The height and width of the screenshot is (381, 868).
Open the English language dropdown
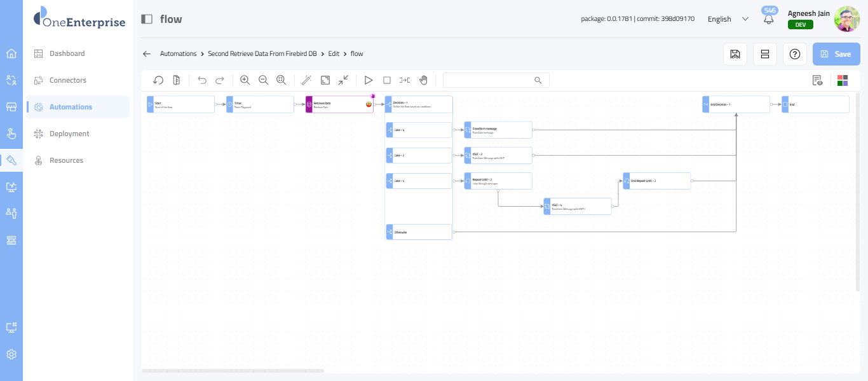pos(728,19)
